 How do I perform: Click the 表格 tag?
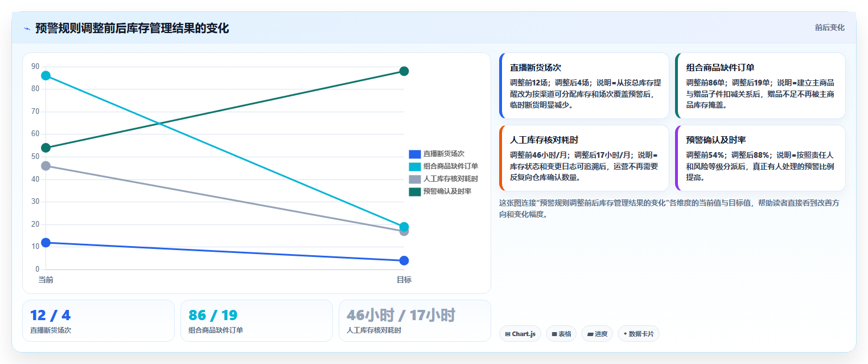point(562,334)
